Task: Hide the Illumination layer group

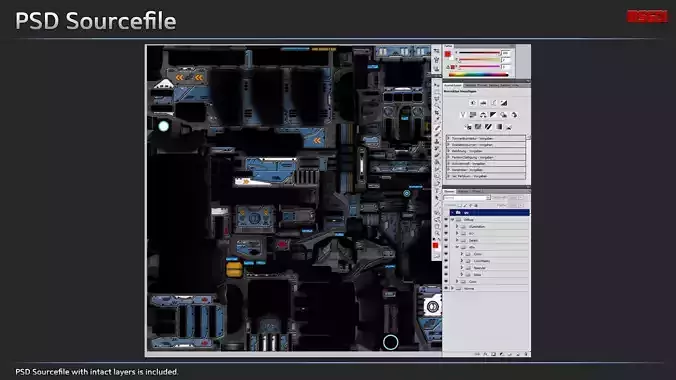Action: pyautogui.click(x=446, y=226)
